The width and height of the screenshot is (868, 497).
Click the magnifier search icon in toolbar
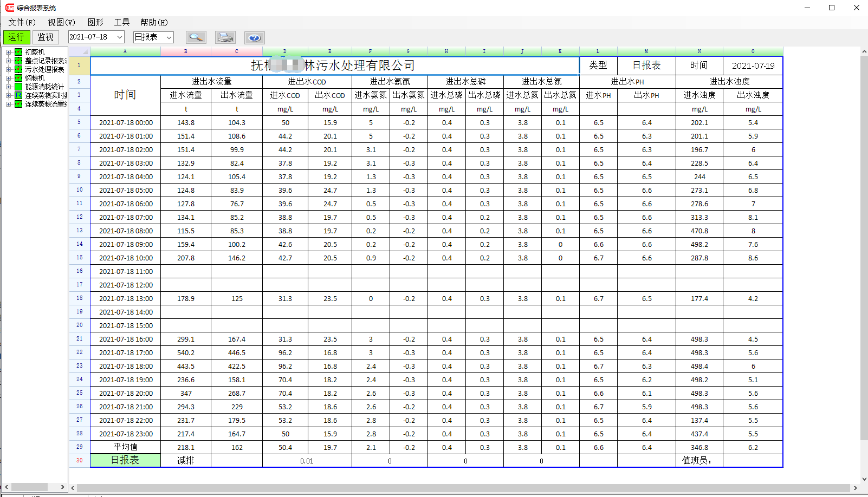tap(196, 37)
